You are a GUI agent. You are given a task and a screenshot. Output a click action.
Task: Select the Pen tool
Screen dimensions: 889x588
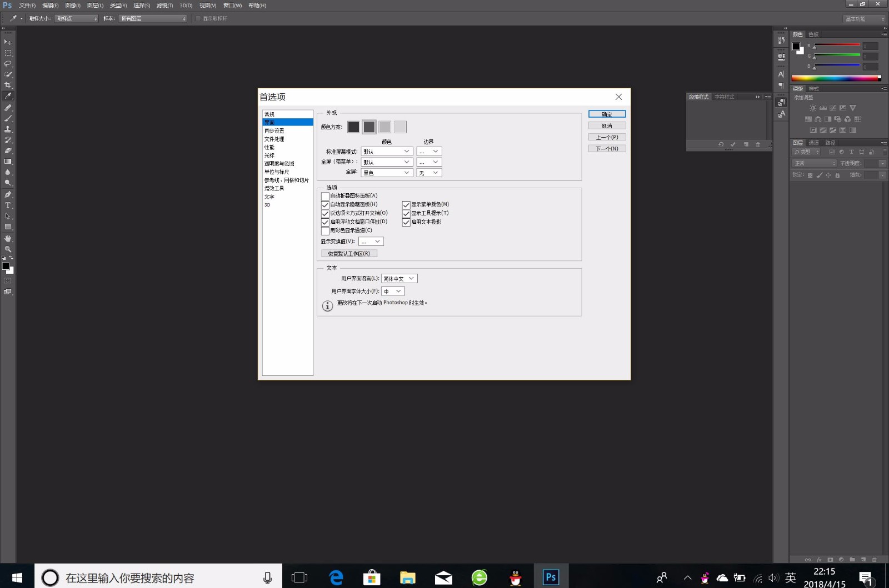(x=8, y=194)
